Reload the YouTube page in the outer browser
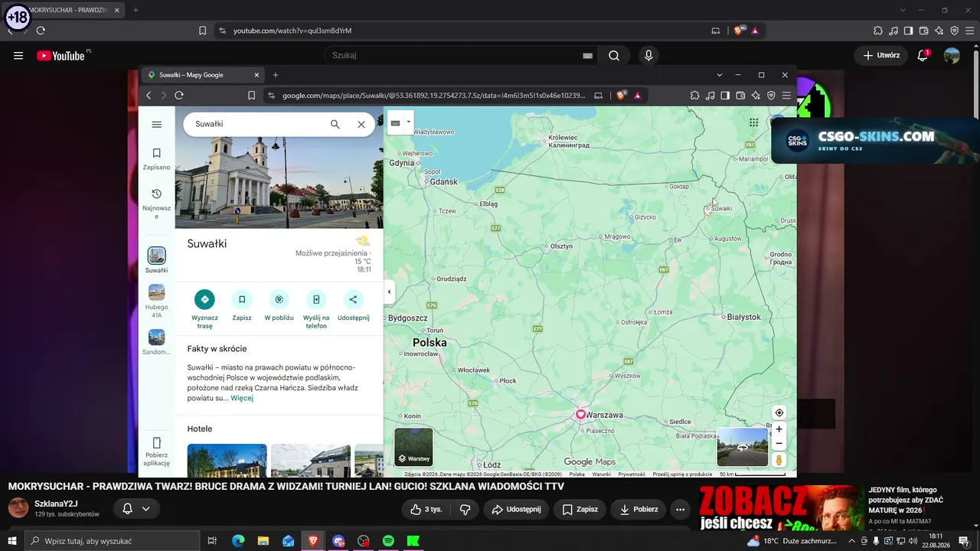The image size is (980, 551). [41, 31]
